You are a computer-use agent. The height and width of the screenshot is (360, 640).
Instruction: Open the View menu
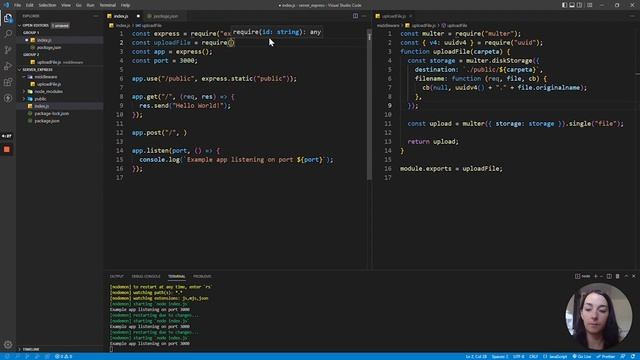tap(66, 5)
